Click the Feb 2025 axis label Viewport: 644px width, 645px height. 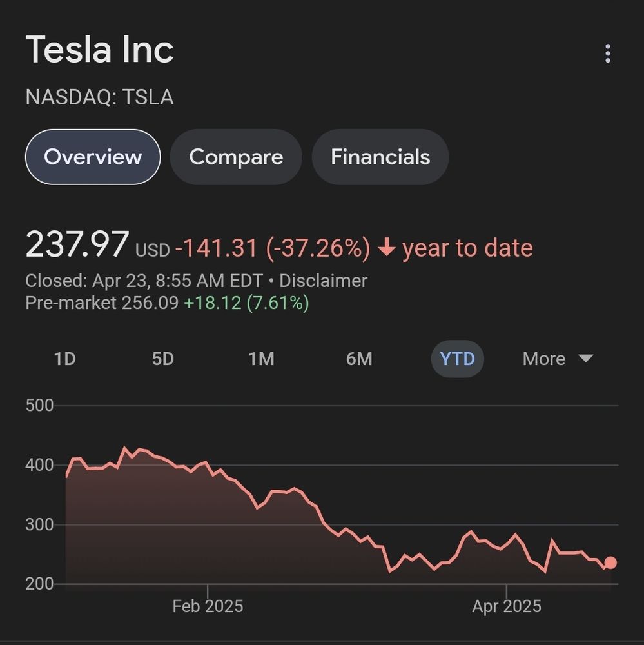pyautogui.click(x=208, y=606)
